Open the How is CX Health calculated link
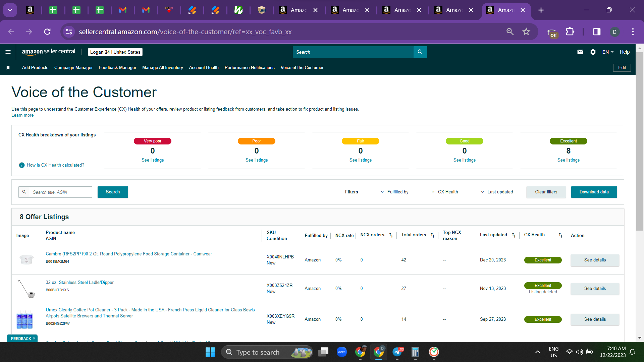 pos(56,165)
